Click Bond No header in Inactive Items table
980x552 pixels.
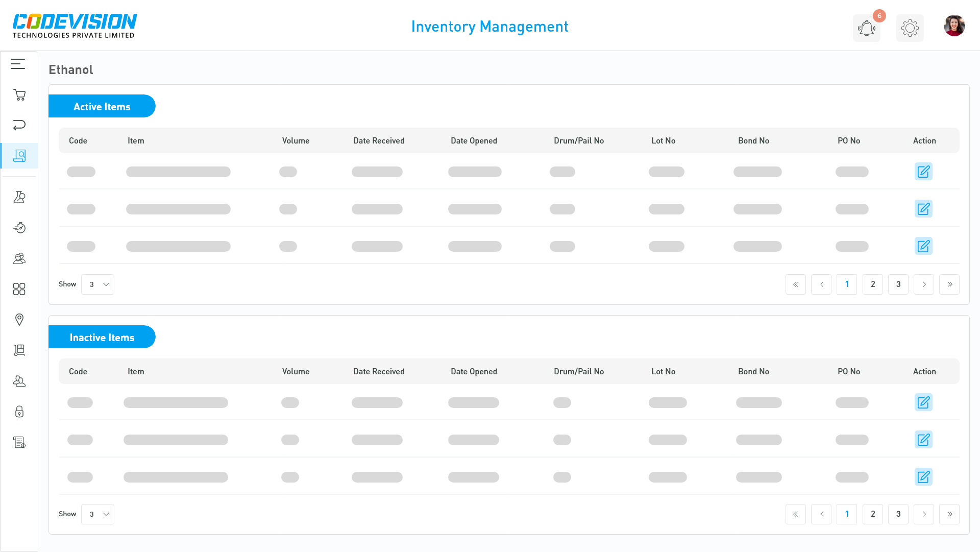(x=753, y=372)
